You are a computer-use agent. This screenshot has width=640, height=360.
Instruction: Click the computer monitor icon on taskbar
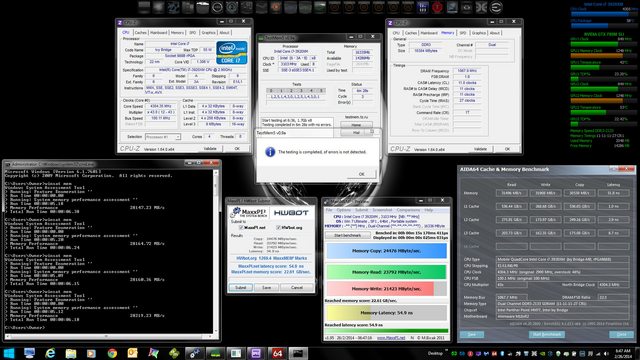(x=29, y=353)
